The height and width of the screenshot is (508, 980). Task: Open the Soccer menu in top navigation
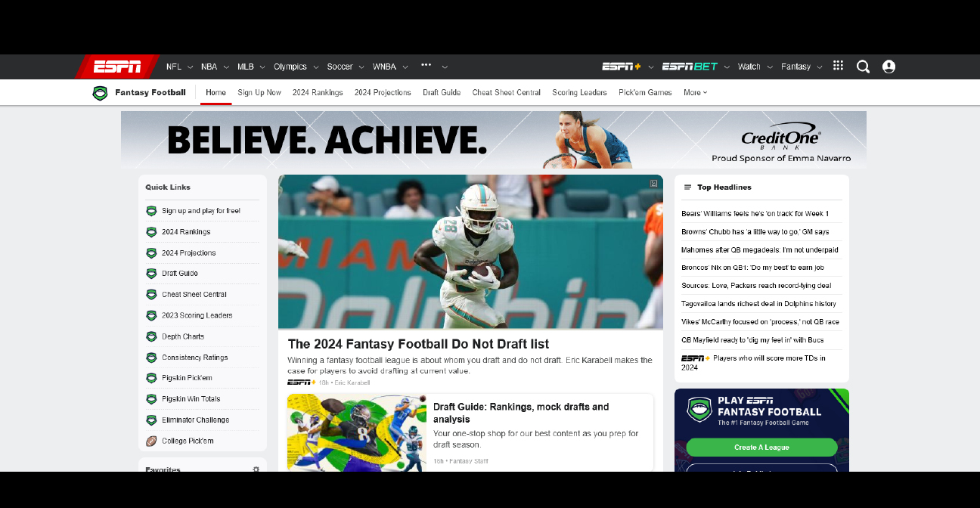point(340,67)
